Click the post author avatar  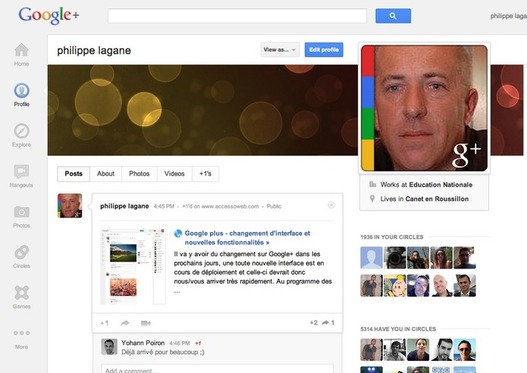(70, 206)
